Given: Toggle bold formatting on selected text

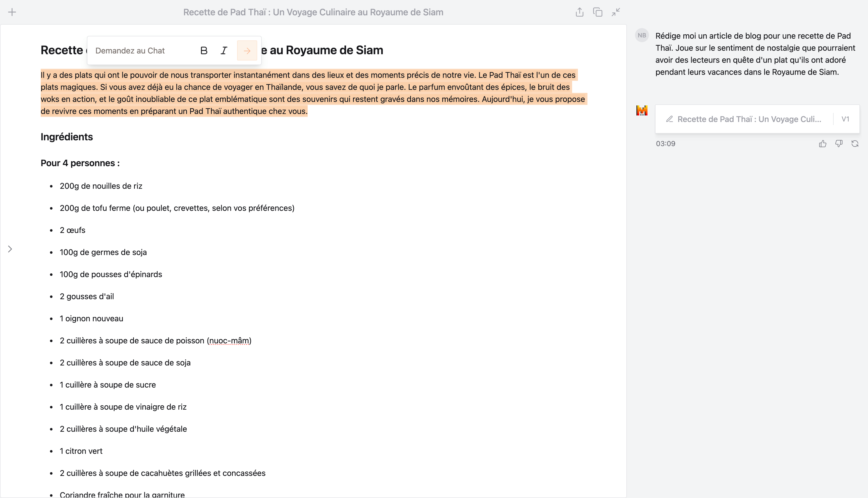Looking at the screenshot, I should tap(204, 50).
